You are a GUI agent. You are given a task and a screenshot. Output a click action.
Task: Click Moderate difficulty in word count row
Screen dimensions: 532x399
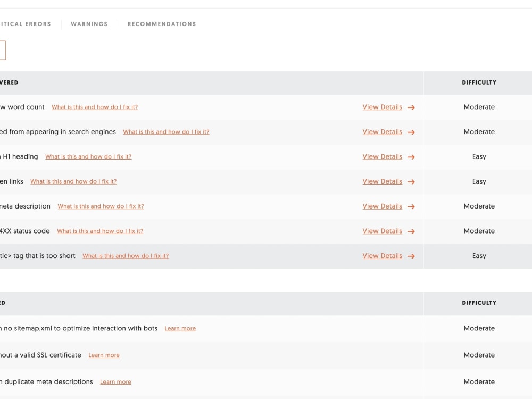pos(479,107)
